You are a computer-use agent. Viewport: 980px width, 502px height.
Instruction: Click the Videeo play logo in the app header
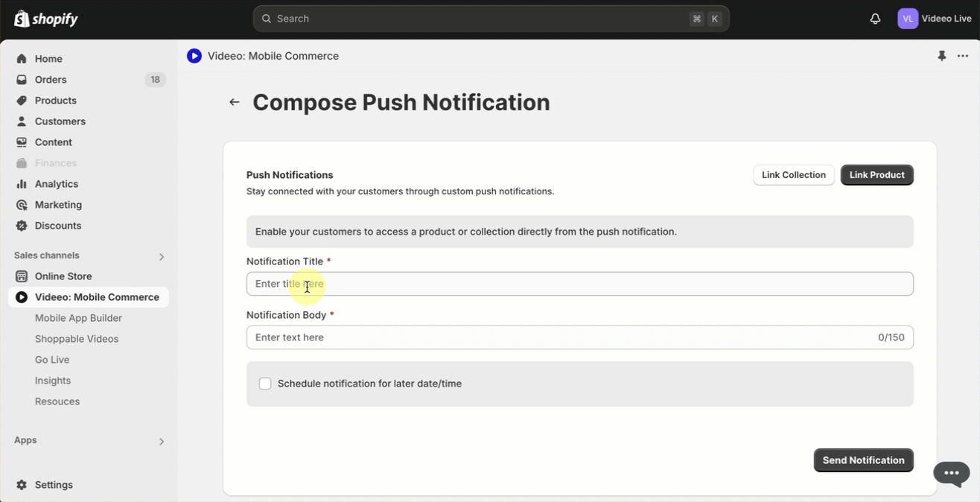(x=194, y=56)
